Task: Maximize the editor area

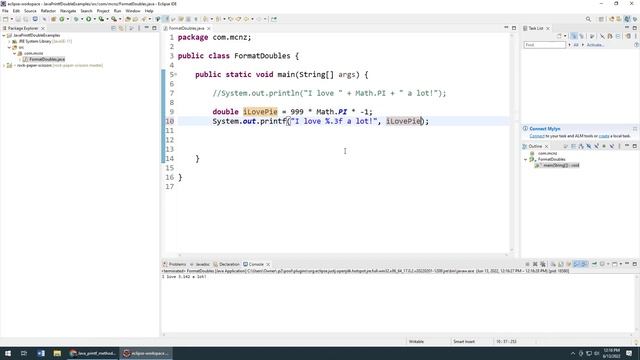Action: (x=514, y=28)
